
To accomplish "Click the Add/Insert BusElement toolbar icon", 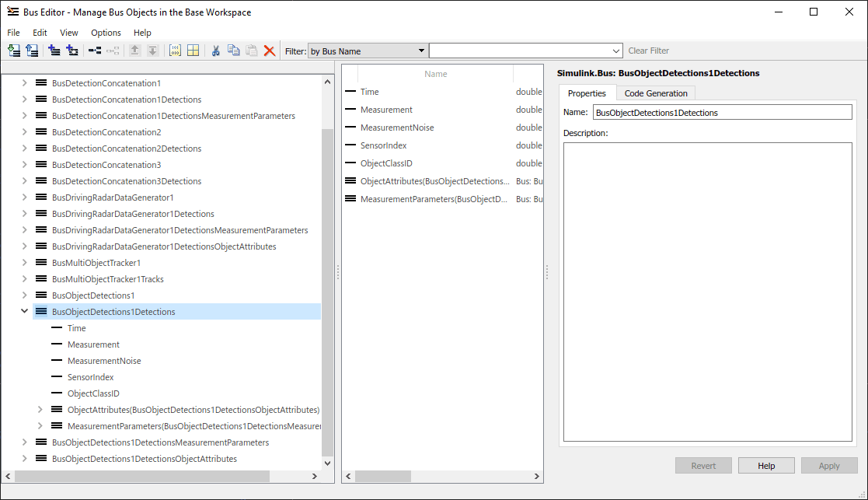I will point(72,51).
